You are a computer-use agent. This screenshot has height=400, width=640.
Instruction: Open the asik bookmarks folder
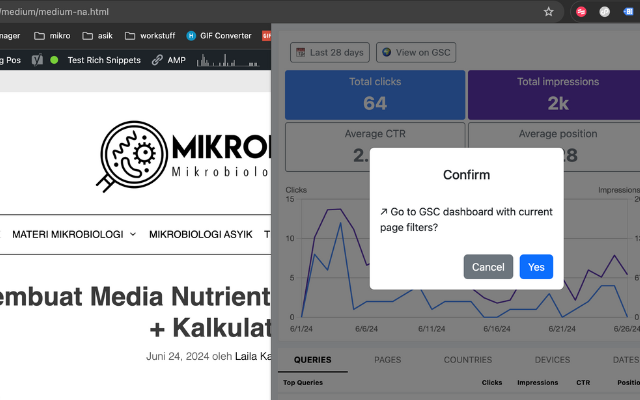pos(98,36)
